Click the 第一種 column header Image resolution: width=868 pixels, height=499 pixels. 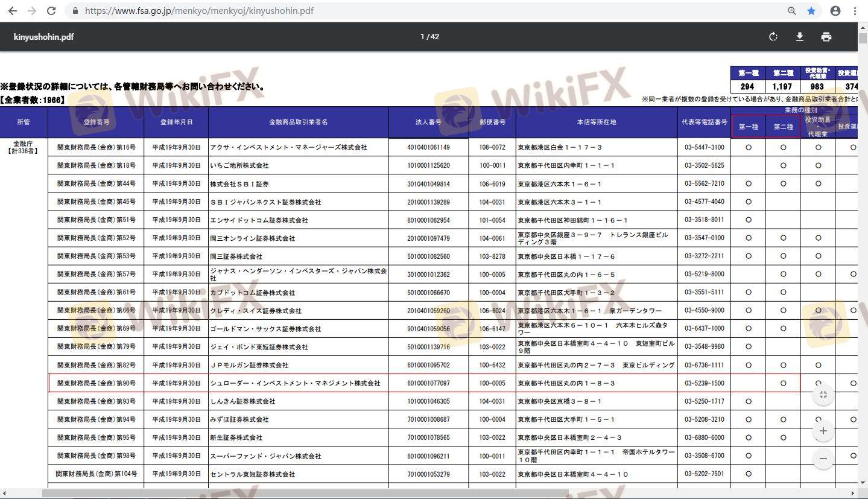point(748,127)
